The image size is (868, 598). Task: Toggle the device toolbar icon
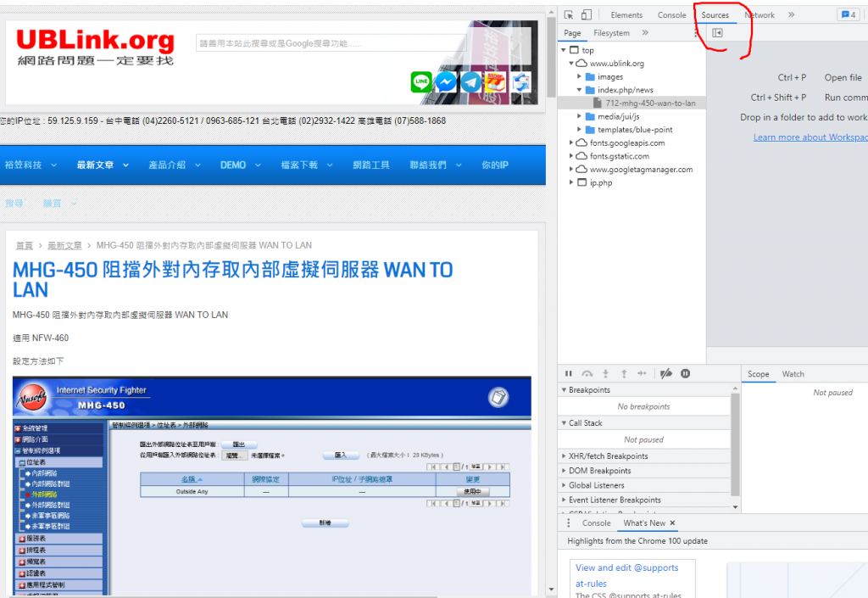point(586,15)
